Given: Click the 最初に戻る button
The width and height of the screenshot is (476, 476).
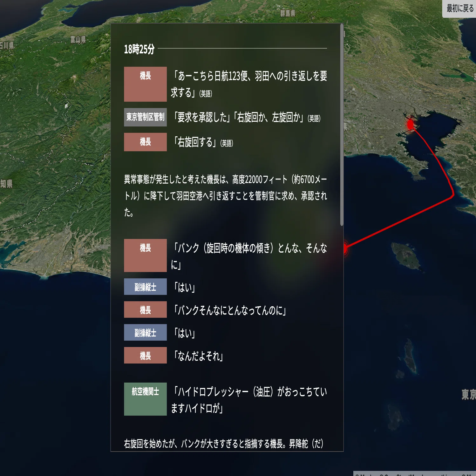Looking at the screenshot, I should 459,9.
